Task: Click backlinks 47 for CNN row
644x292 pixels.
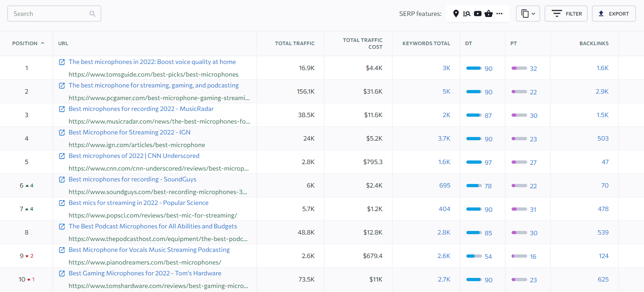Action: [605, 162]
